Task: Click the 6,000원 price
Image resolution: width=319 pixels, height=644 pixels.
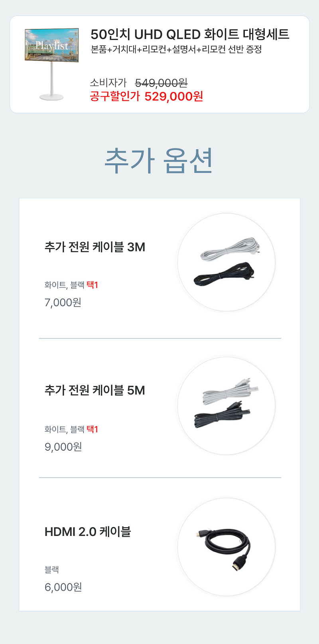Action: (63, 587)
